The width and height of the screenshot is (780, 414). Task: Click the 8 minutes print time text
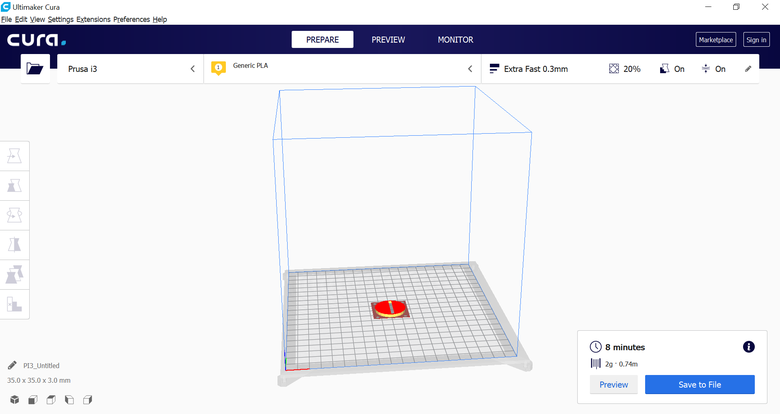coord(625,347)
